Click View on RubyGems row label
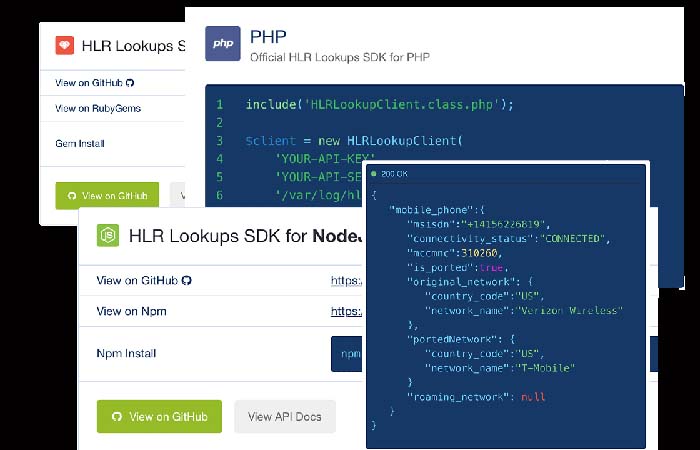Viewport: 700px width, 450px height. (x=98, y=108)
